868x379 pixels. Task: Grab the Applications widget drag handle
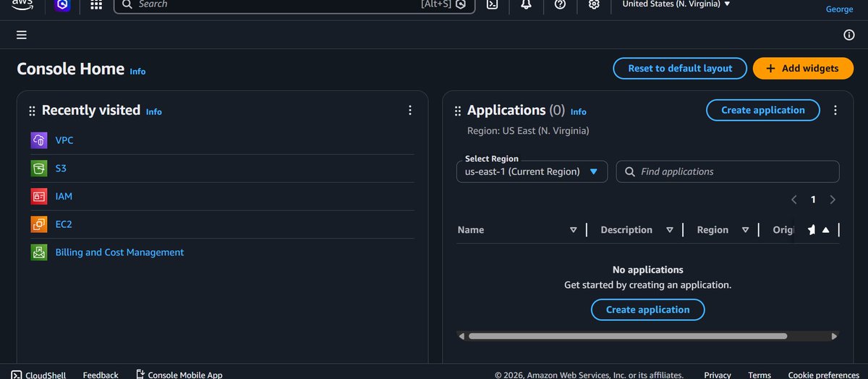[457, 111]
